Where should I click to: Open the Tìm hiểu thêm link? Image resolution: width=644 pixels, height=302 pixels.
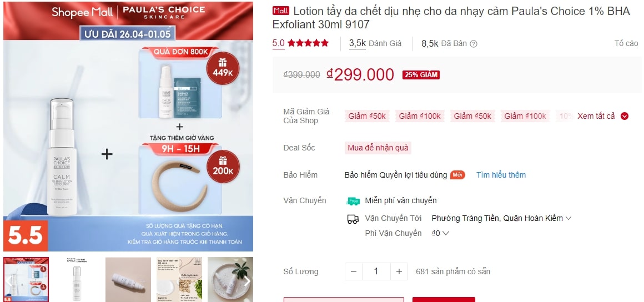[501, 175]
